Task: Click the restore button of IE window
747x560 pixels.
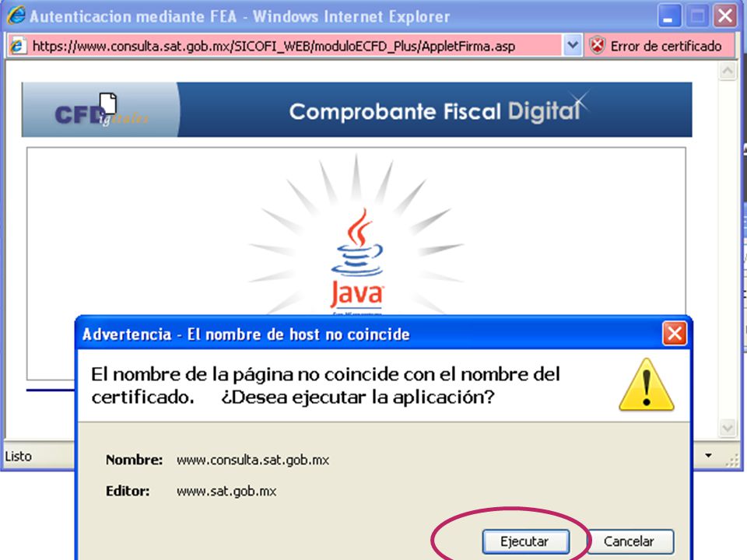Action: pos(697,16)
